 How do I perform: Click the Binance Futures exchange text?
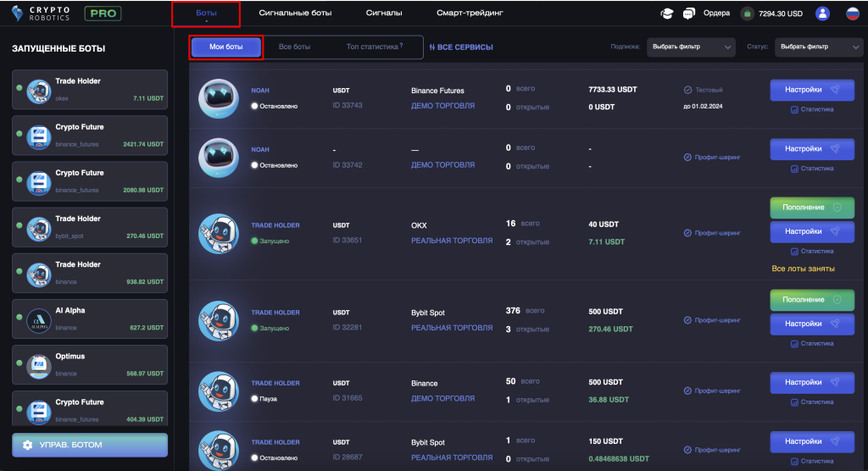click(x=437, y=90)
